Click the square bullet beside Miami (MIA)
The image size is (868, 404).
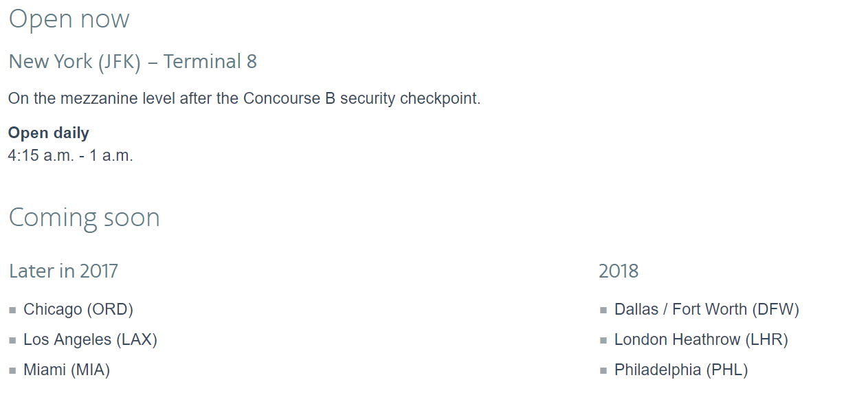coord(12,371)
